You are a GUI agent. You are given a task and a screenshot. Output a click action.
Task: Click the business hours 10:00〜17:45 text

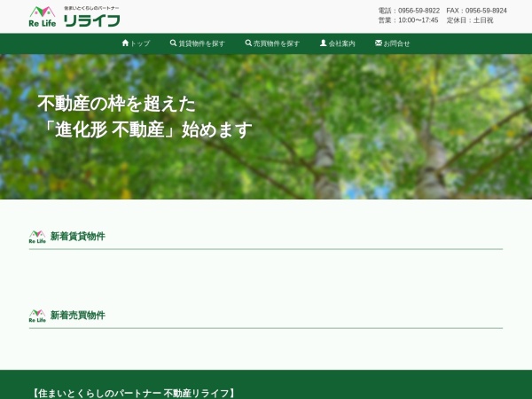(418, 20)
